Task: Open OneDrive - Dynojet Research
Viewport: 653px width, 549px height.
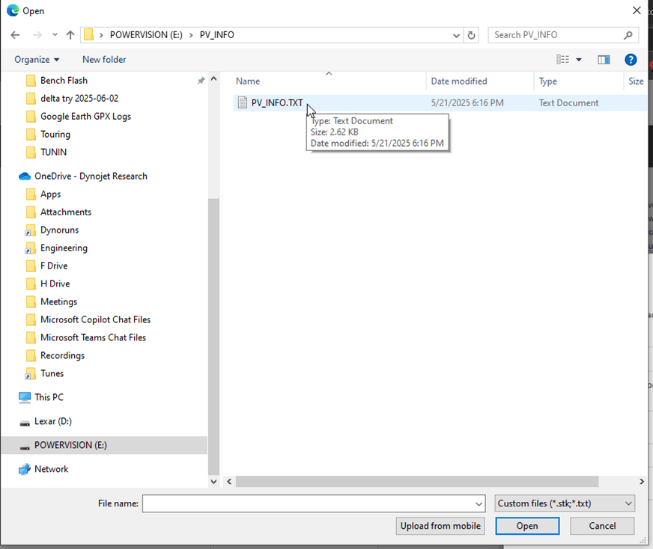Action: pos(91,176)
